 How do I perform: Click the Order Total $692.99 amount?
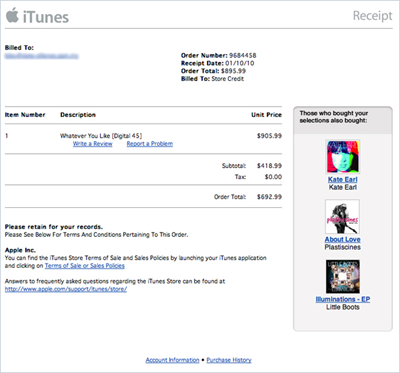(269, 197)
